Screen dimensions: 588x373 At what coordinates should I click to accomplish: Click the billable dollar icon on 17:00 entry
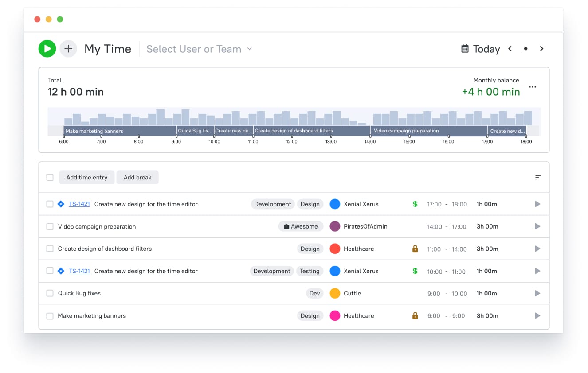[x=415, y=204]
